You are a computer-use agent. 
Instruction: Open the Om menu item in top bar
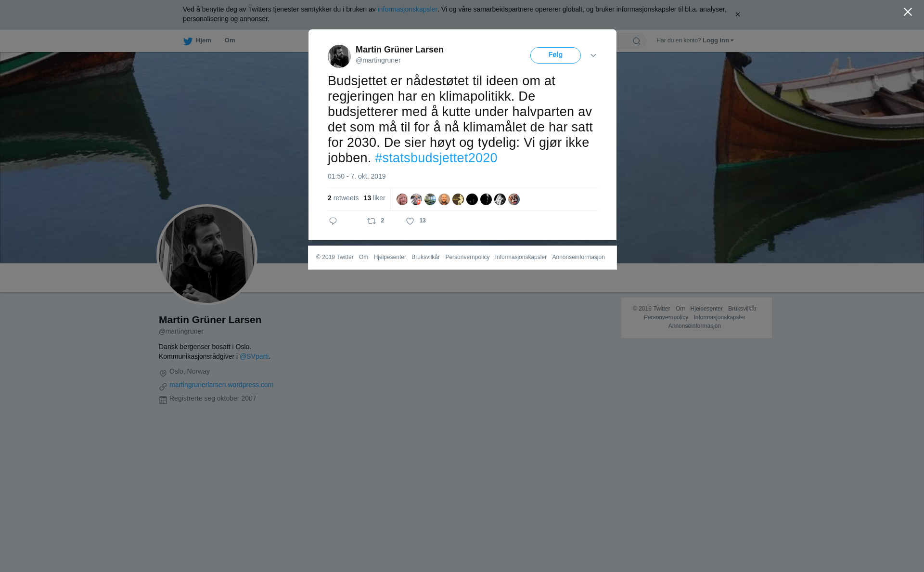pyautogui.click(x=230, y=40)
